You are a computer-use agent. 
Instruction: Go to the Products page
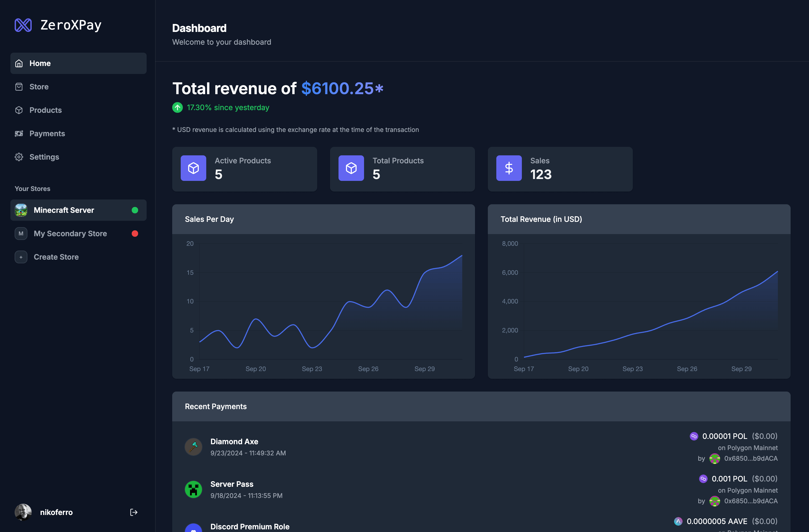(x=79, y=110)
